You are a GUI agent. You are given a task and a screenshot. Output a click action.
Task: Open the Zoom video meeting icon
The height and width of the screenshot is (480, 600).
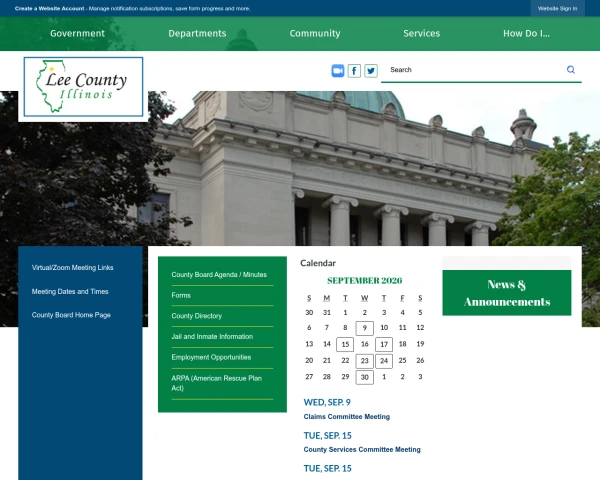338,71
